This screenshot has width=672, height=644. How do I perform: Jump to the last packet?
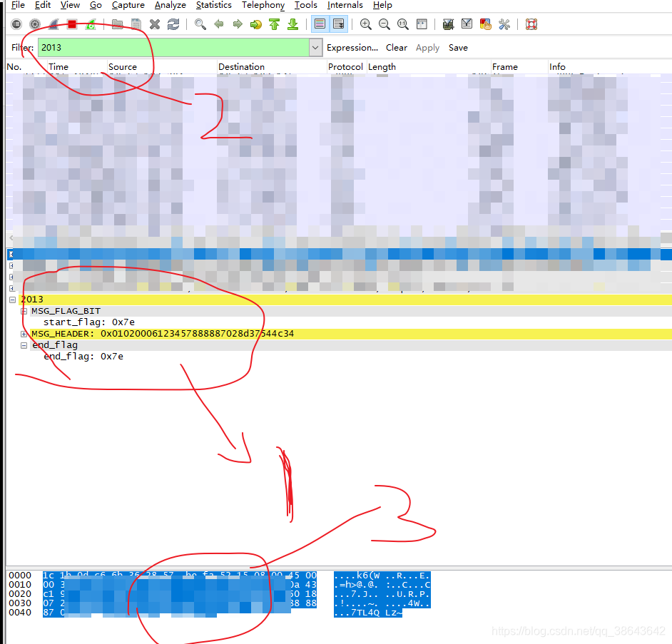click(293, 24)
